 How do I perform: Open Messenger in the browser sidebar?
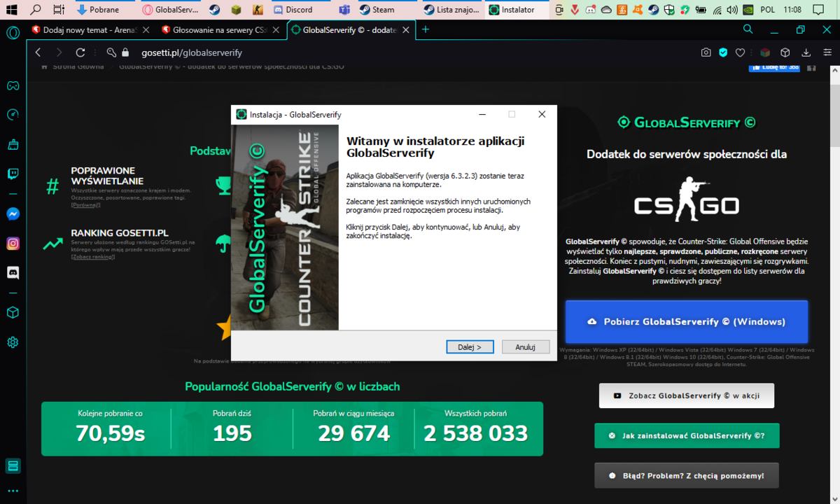point(13,213)
